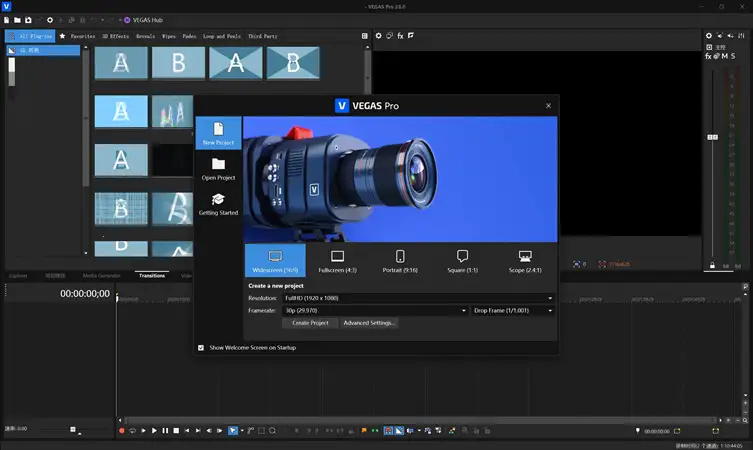Select the Zoom Edit tool magnifier

tap(272, 431)
